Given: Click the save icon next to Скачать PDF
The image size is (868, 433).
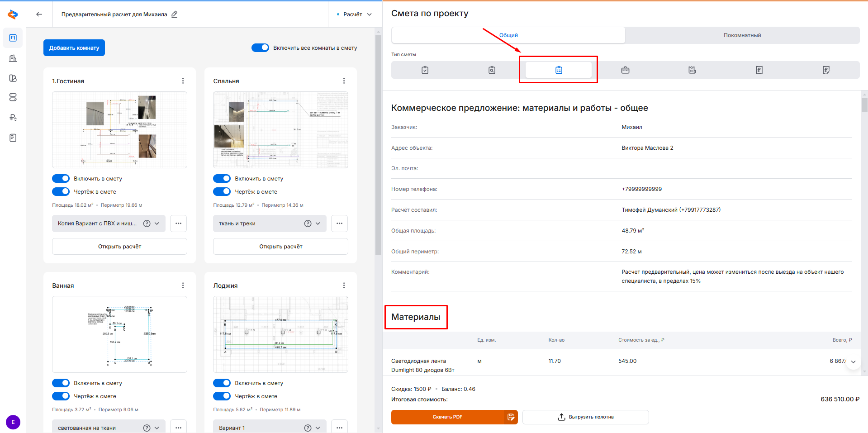Looking at the screenshot, I should (x=511, y=417).
